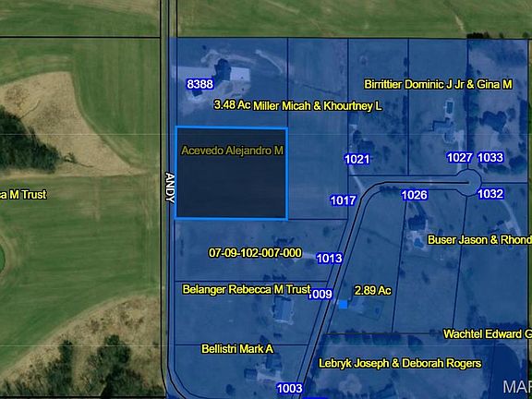Click the Belanger Rebecca M Trust label
This screenshot has width=532, height=399.
click(x=247, y=289)
